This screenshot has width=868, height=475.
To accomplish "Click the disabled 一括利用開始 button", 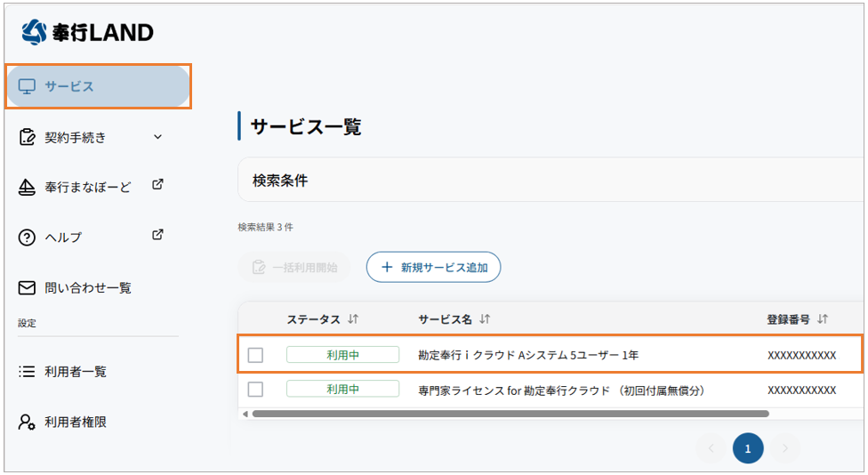I will point(294,268).
